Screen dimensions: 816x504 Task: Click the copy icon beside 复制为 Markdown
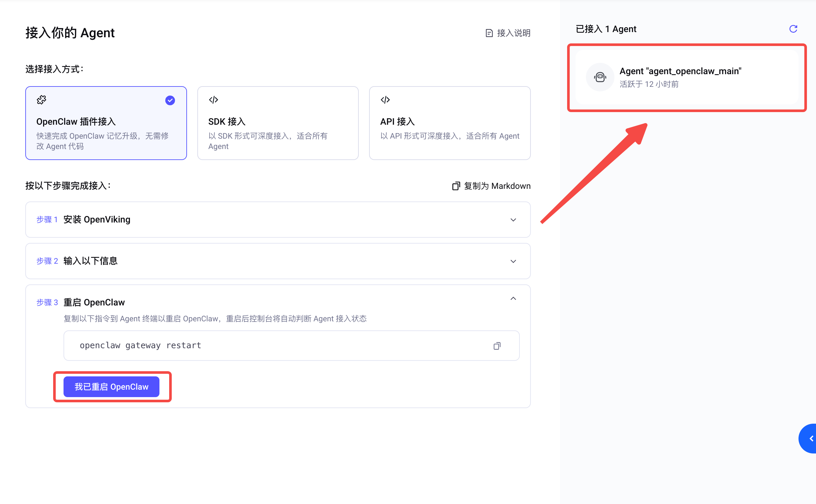coord(456,186)
